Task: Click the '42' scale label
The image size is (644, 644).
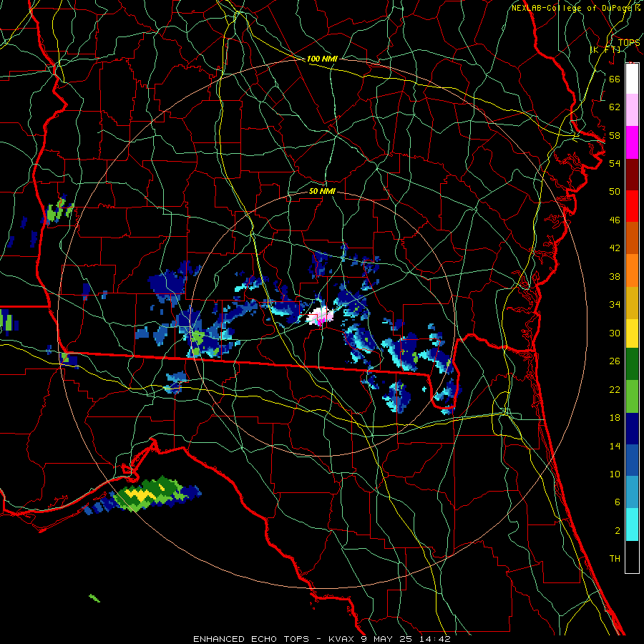Action: (615, 248)
